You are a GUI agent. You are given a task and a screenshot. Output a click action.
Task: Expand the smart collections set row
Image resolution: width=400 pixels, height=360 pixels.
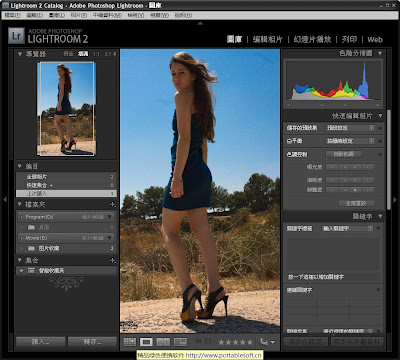pyautogui.click(x=22, y=270)
